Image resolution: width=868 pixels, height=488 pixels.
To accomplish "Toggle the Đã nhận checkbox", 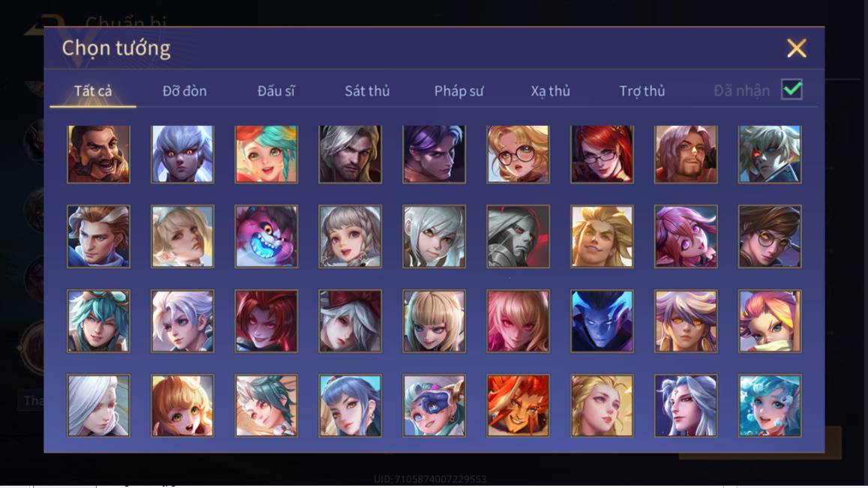I will point(791,90).
